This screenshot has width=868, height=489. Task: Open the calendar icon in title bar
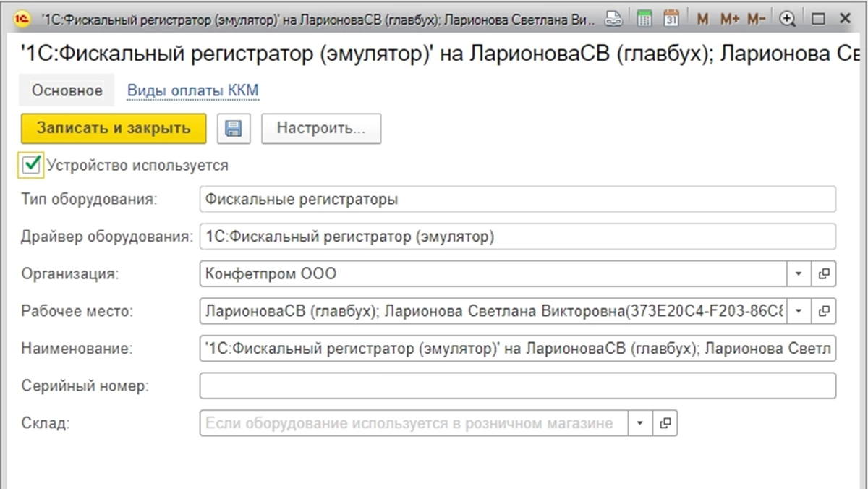(671, 20)
